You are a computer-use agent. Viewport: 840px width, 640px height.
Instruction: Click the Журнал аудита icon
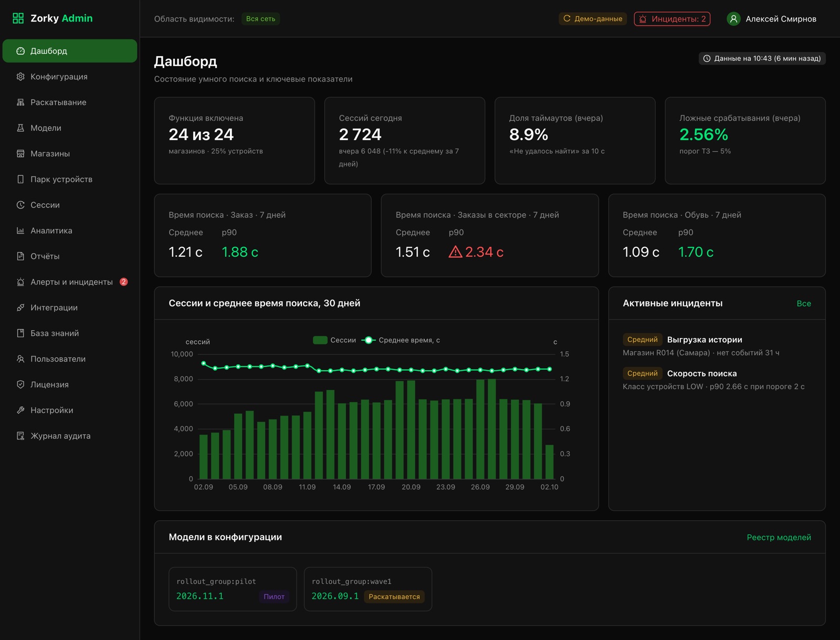pyautogui.click(x=20, y=436)
